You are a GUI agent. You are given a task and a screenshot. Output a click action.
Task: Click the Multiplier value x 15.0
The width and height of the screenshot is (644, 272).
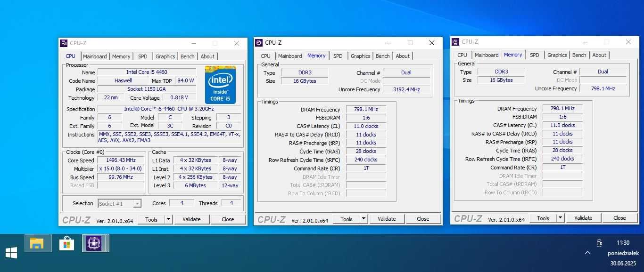(121, 168)
